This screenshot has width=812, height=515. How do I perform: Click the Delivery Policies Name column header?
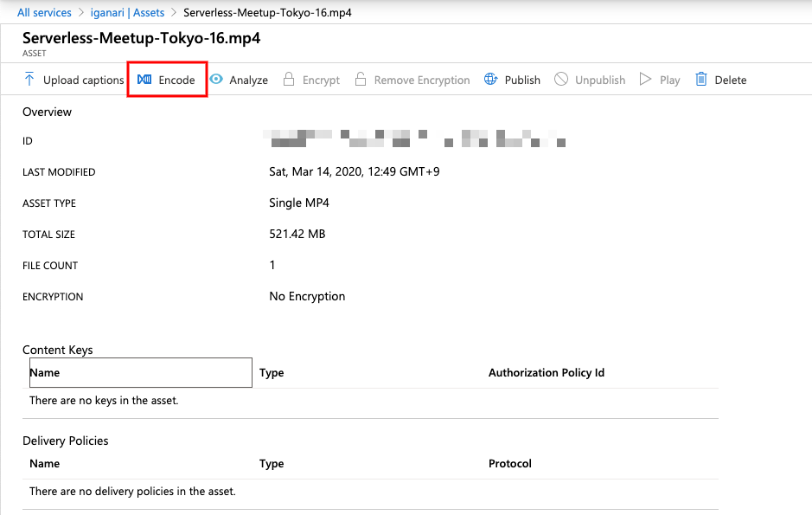[45, 463]
